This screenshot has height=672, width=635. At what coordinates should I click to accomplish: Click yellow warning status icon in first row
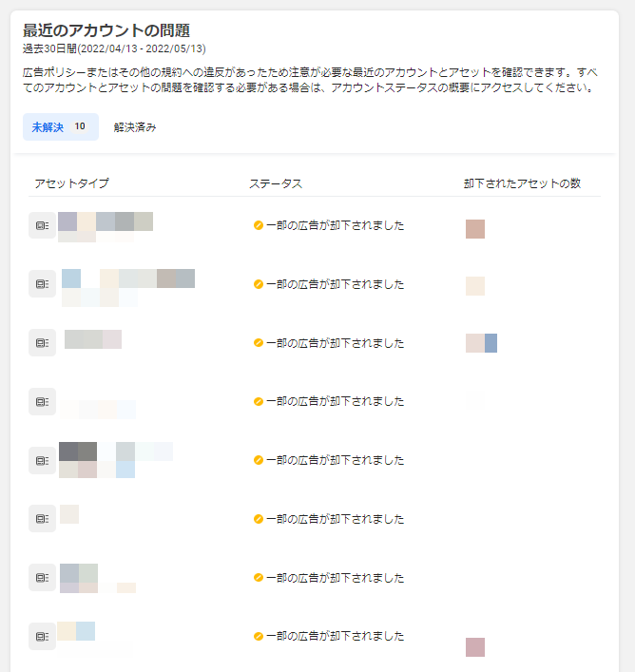coord(259,225)
